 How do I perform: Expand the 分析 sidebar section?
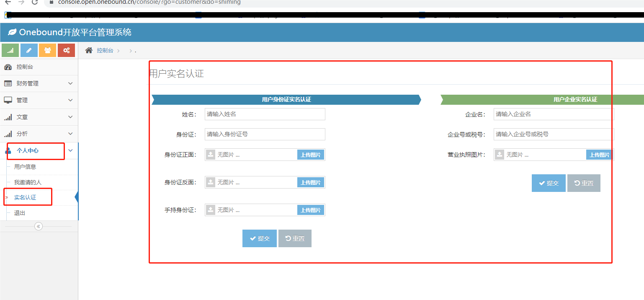[x=39, y=134]
